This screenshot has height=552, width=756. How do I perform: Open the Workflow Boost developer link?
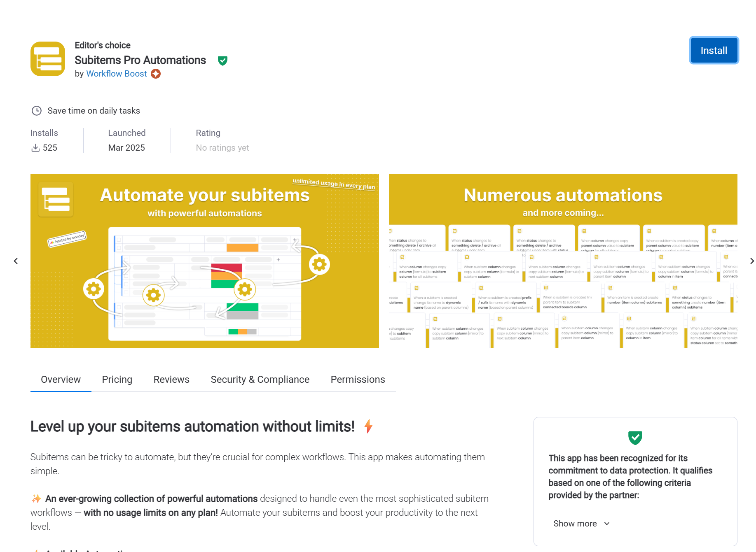[117, 74]
